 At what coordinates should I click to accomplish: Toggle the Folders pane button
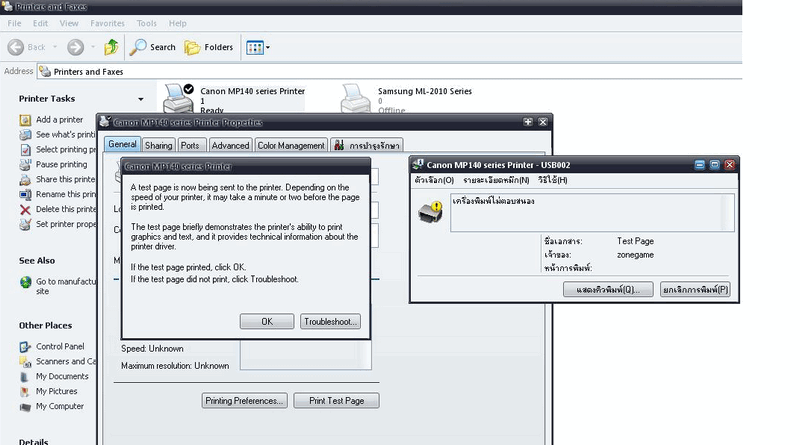tap(209, 47)
